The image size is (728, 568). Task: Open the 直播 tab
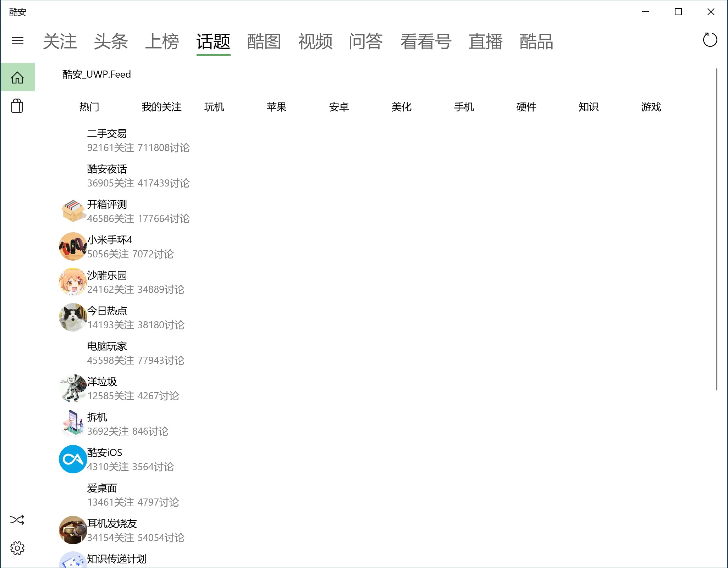[485, 41]
